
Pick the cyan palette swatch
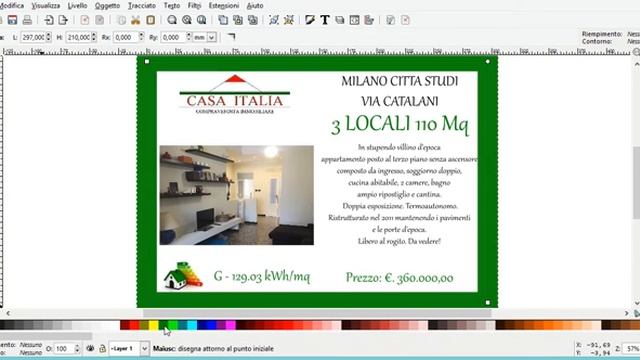[192, 325]
